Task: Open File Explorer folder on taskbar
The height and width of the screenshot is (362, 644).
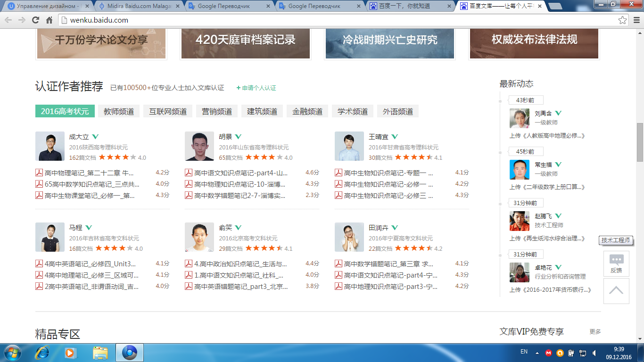Action: click(100, 353)
